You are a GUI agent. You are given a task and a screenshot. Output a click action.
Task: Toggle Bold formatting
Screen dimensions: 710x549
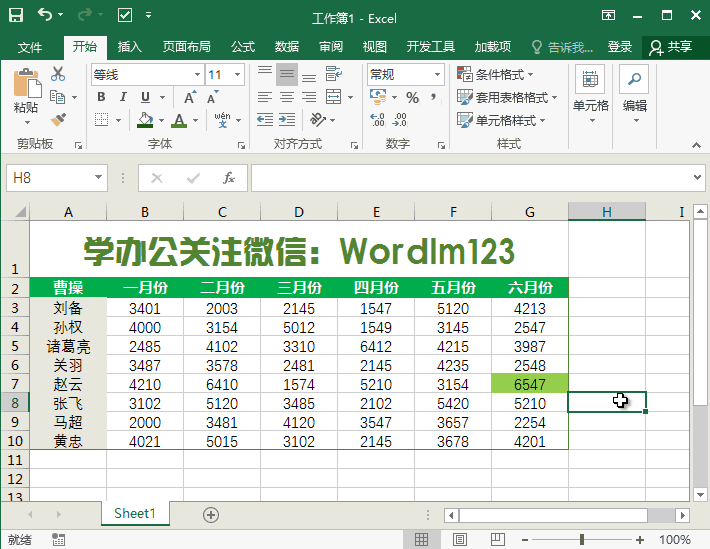[100, 97]
